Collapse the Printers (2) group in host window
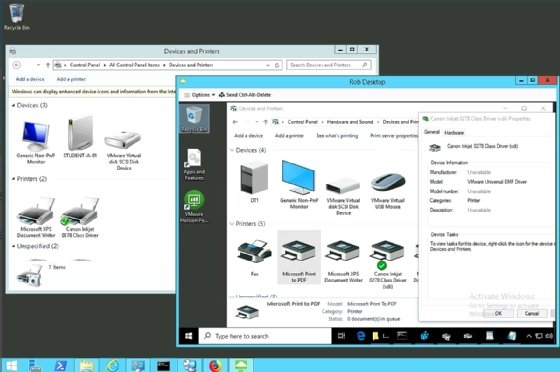Image resolution: width=560 pixels, height=372 pixels. [x=13, y=179]
